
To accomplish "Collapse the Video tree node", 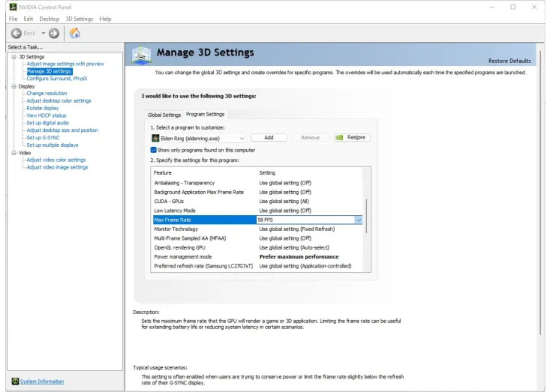I will tap(14, 153).
